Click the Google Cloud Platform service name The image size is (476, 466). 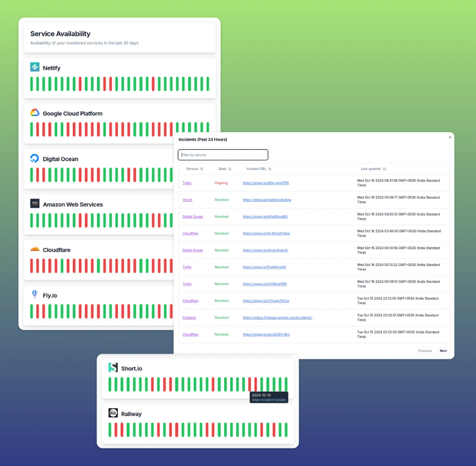tap(72, 113)
